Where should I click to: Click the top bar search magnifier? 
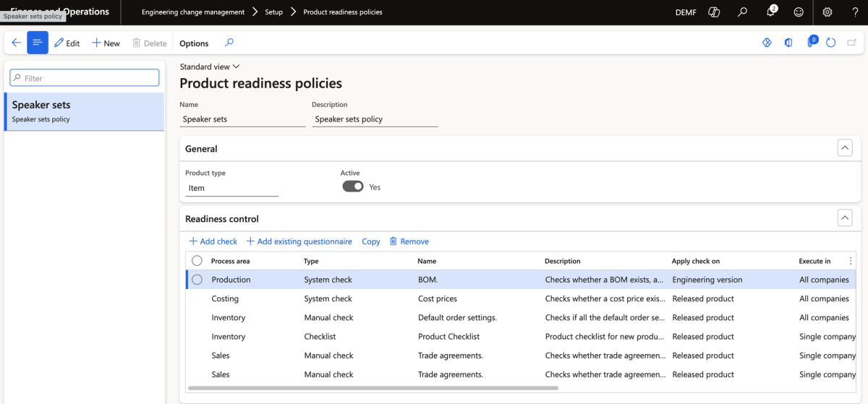(742, 12)
